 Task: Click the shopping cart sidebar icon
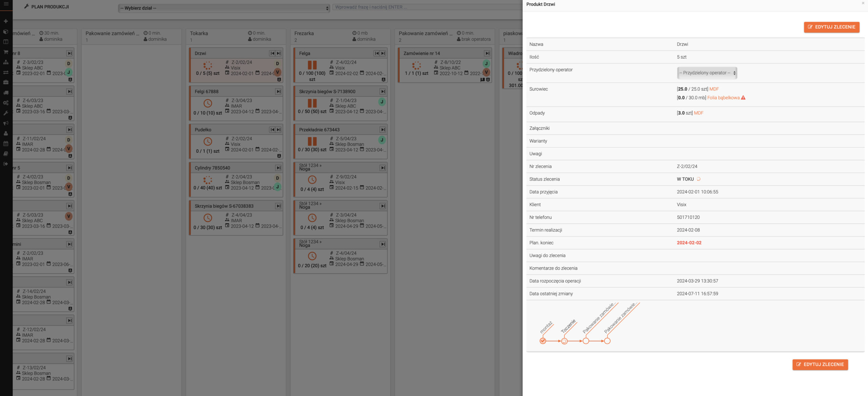(6, 52)
